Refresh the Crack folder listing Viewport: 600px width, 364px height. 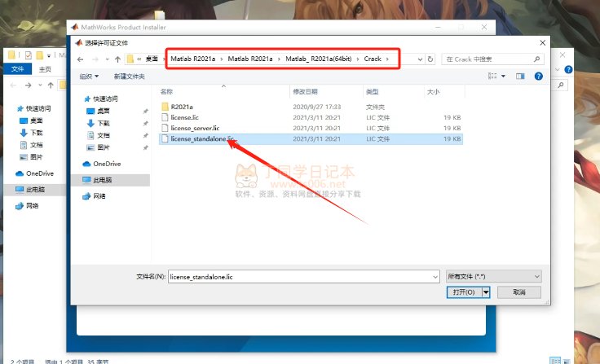(x=430, y=59)
